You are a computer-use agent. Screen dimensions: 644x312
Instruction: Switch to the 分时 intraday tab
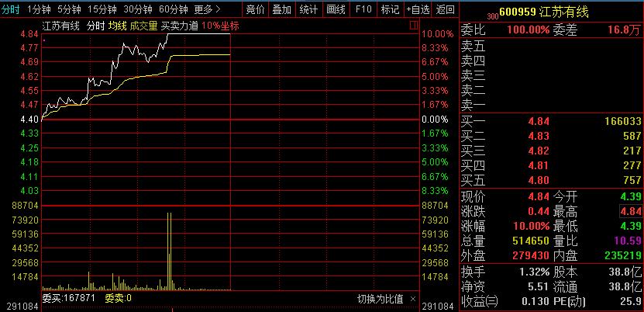click(10, 9)
